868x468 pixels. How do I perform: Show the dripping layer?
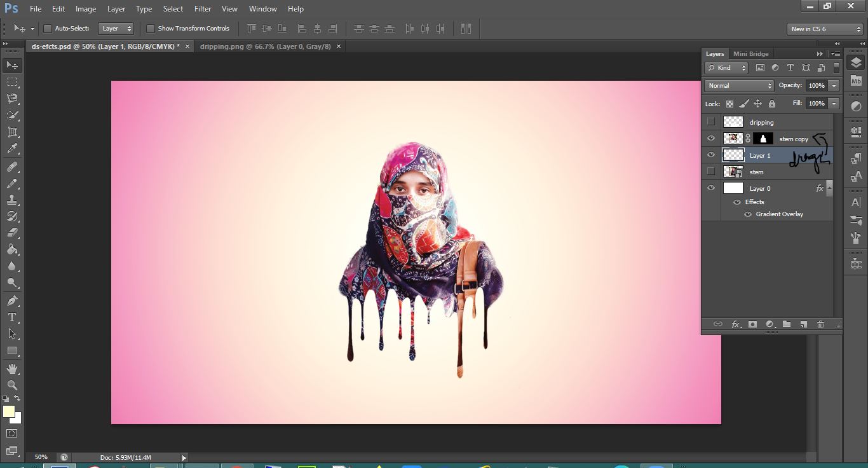(711, 122)
